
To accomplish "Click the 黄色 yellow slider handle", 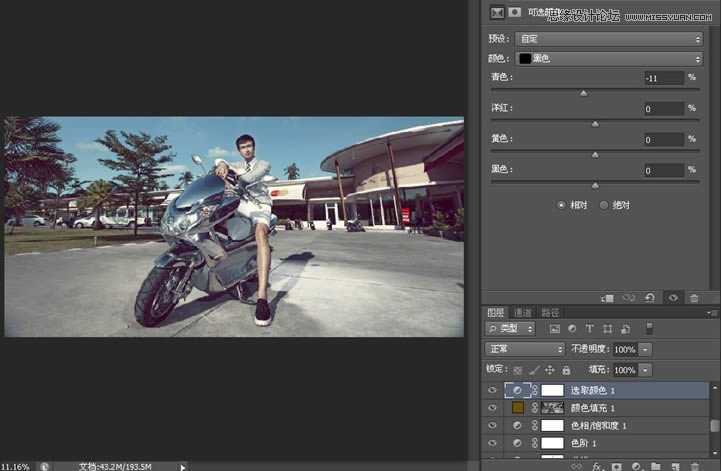I will (x=595, y=155).
